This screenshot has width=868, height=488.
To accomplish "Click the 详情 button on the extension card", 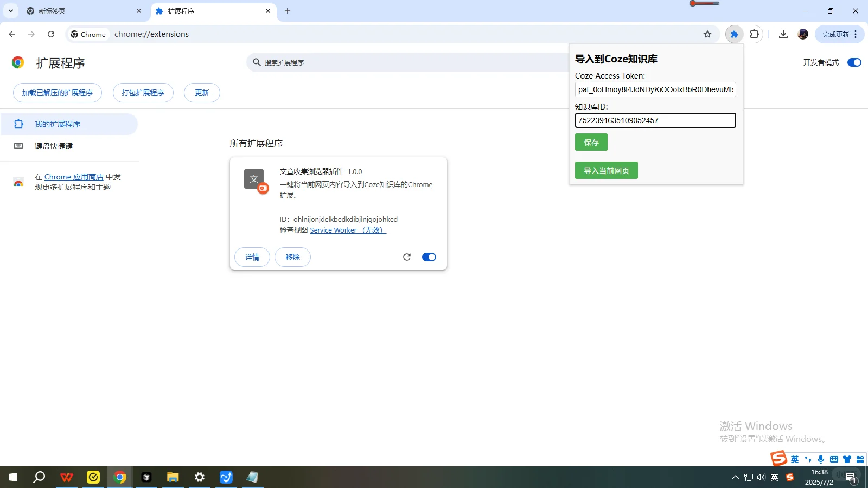I will pos(252,257).
